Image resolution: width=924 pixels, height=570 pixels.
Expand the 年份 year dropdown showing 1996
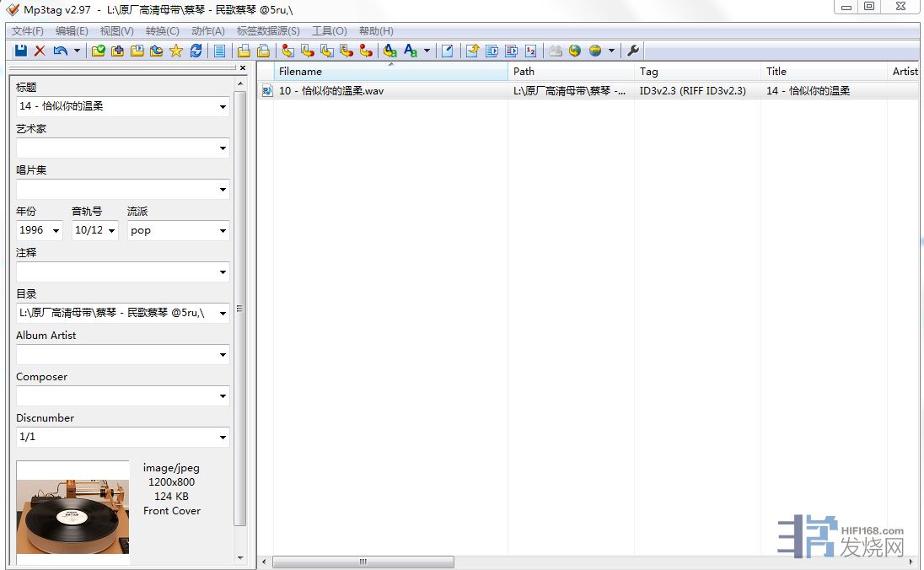[x=56, y=230]
